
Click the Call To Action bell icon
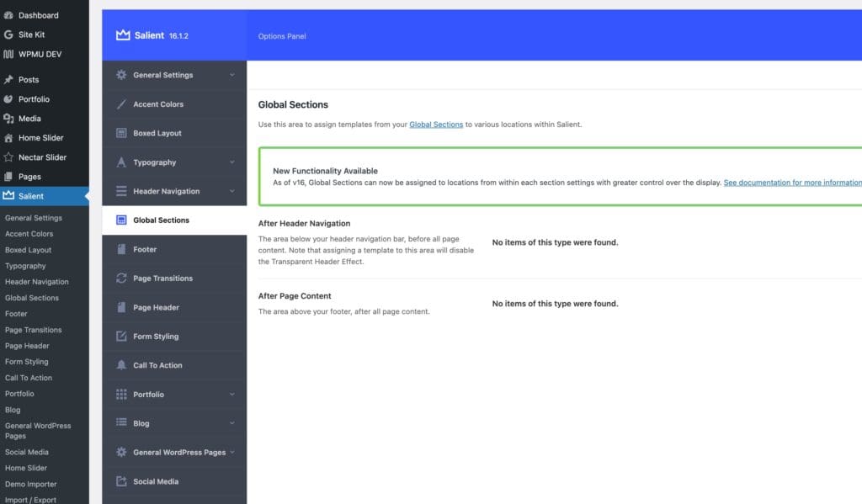tap(121, 365)
